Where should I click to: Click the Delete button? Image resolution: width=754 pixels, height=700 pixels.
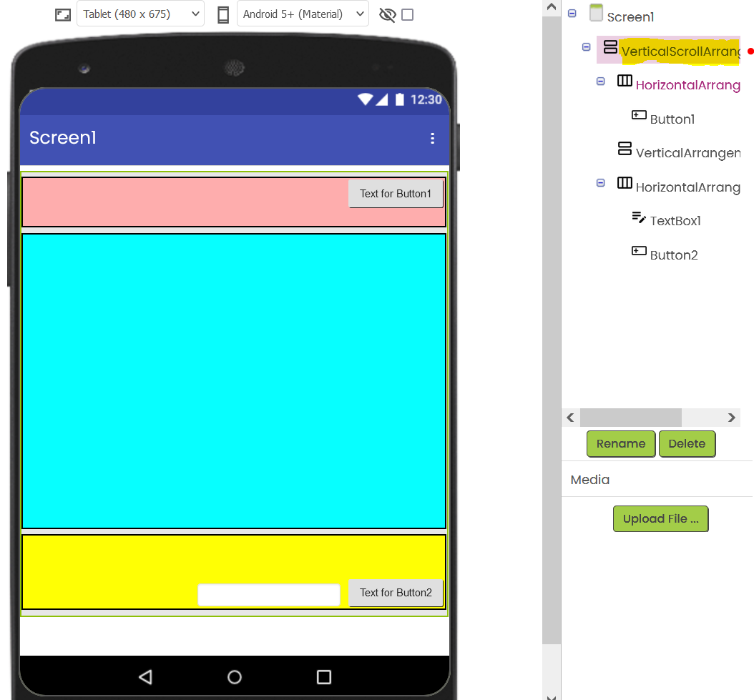(687, 444)
